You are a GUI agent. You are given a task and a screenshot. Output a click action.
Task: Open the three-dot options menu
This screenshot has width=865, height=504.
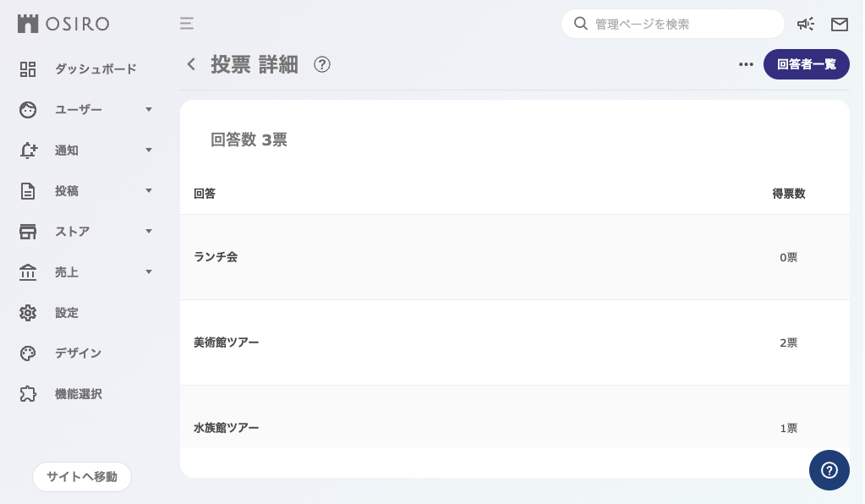(x=746, y=64)
